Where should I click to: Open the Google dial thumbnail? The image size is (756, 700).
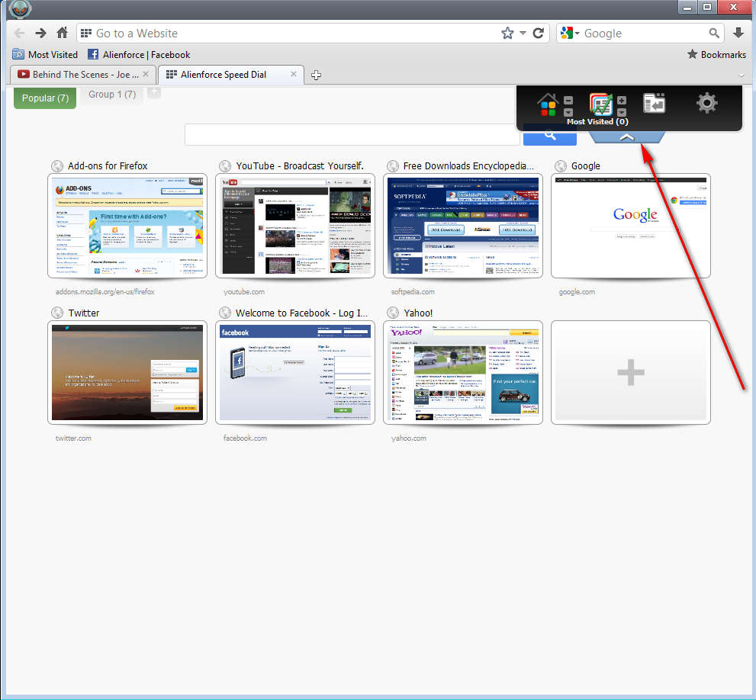[x=631, y=226]
